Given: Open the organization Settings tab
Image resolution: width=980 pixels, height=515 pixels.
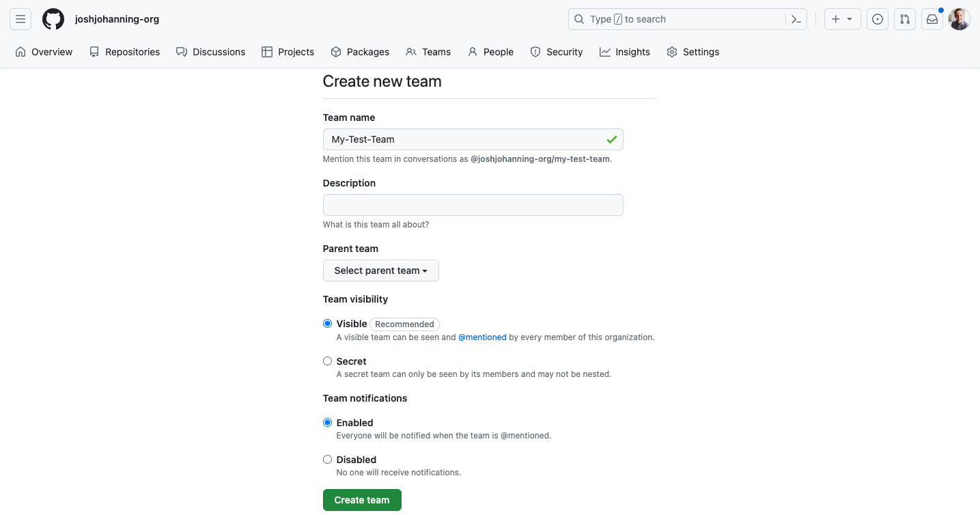Looking at the screenshot, I should click(x=692, y=52).
